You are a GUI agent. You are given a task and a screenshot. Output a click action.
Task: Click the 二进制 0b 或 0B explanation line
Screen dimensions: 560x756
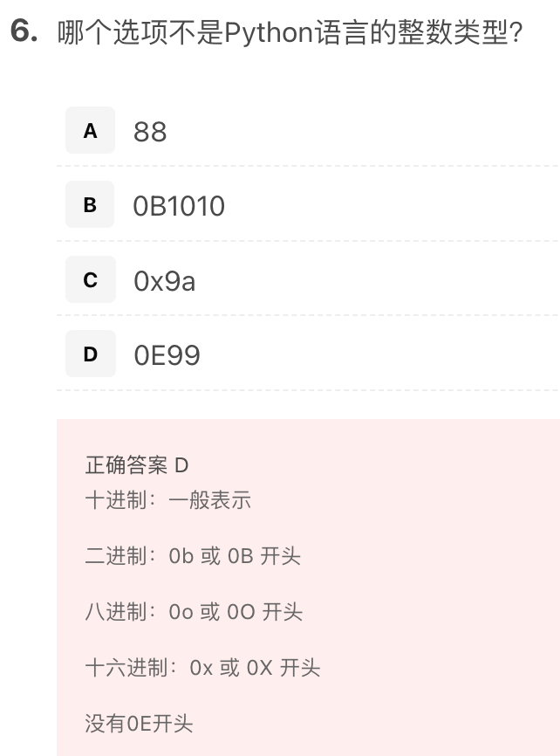tap(192, 556)
